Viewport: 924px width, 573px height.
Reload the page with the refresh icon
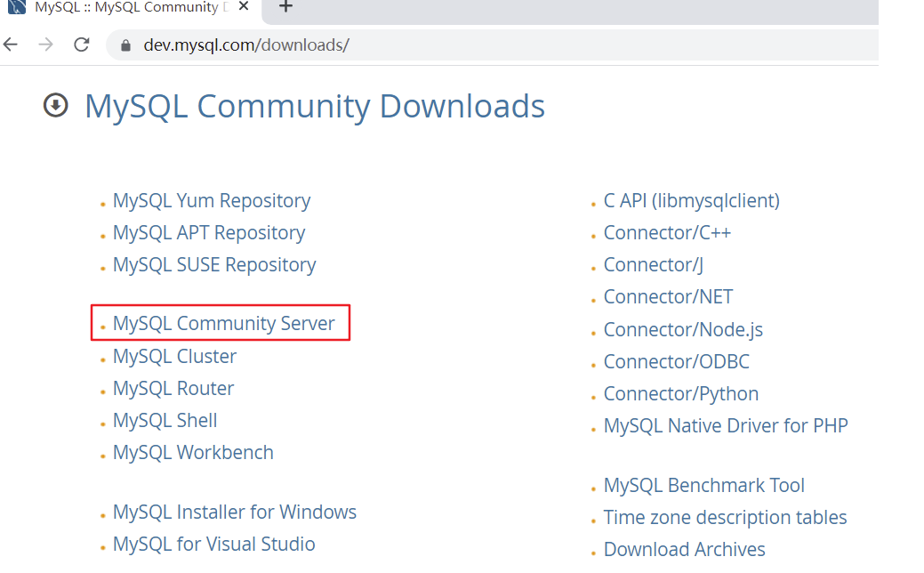click(81, 44)
